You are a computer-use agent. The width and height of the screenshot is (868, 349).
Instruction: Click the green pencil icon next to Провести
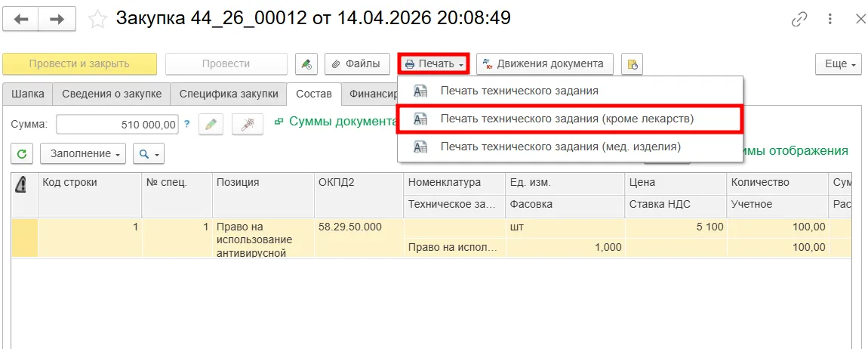pyautogui.click(x=306, y=63)
